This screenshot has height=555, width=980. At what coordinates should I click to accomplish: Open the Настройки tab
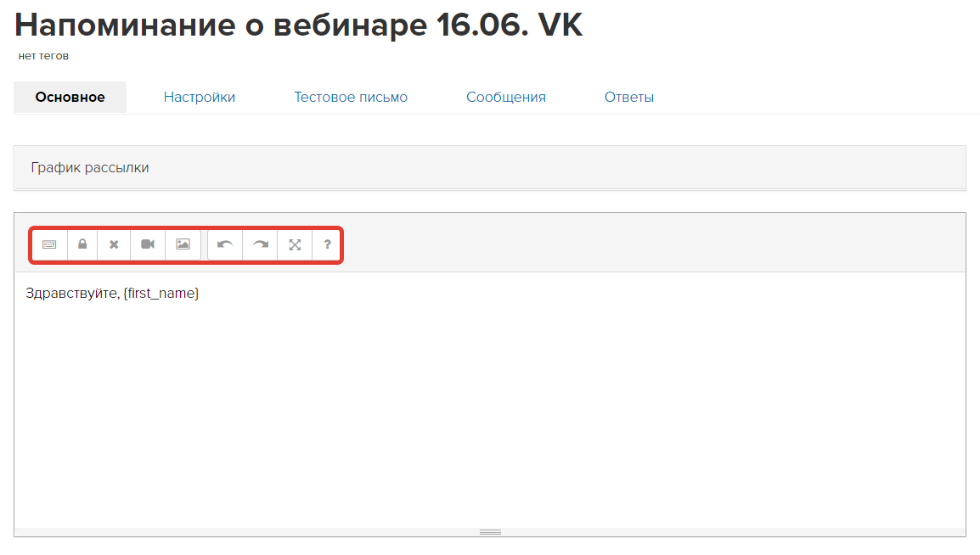(200, 98)
